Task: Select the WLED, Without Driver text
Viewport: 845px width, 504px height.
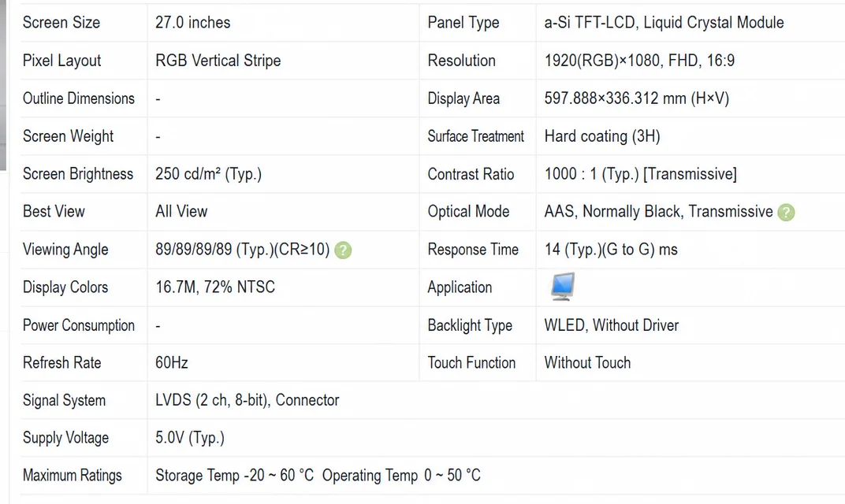Action: pos(611,325)
